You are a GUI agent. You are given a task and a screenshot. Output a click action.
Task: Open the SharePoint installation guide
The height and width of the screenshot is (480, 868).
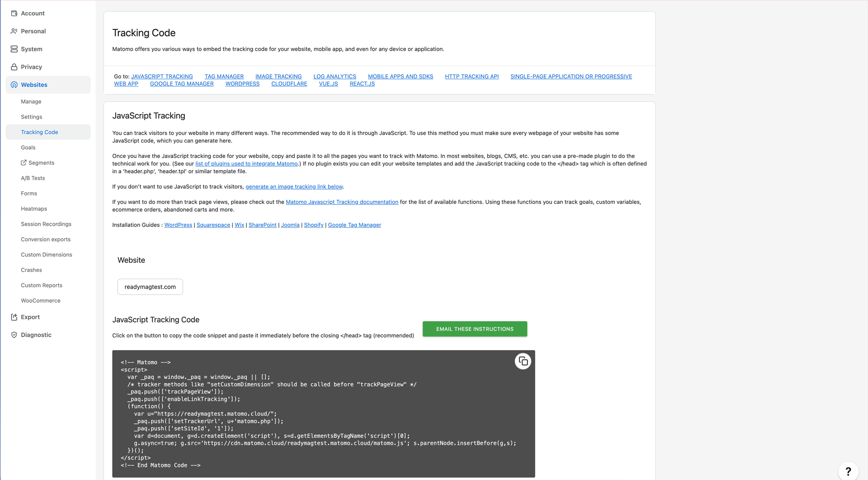pos(263,225)
